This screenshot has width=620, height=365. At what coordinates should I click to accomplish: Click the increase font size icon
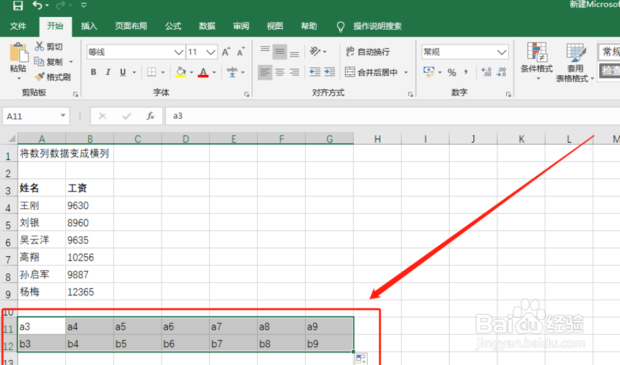point(226,52)
